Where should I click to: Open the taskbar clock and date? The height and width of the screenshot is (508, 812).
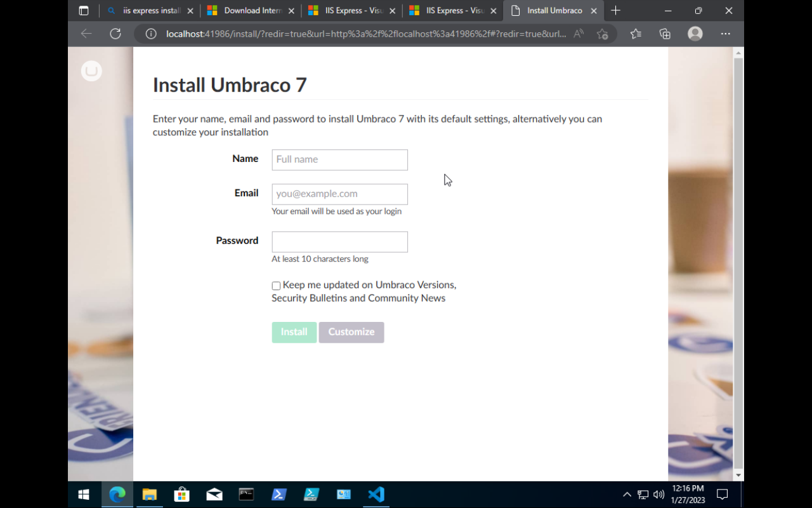(688, 495)
